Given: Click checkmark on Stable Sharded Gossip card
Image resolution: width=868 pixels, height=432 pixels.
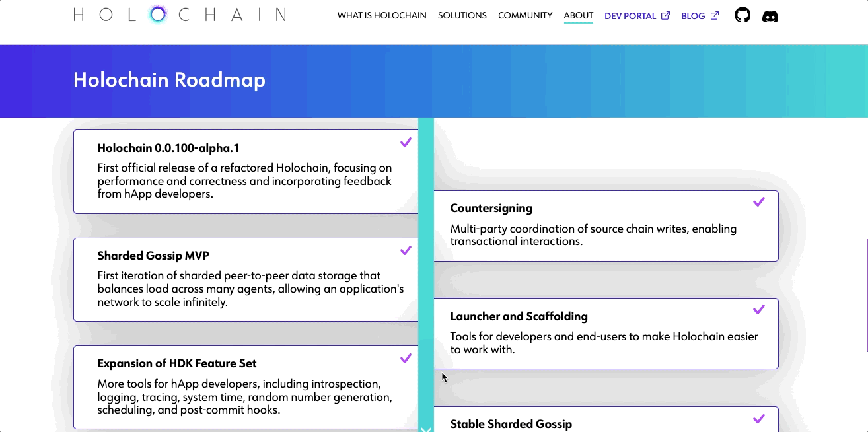Looking at the screenshot, I should click(x=759, y=418).
